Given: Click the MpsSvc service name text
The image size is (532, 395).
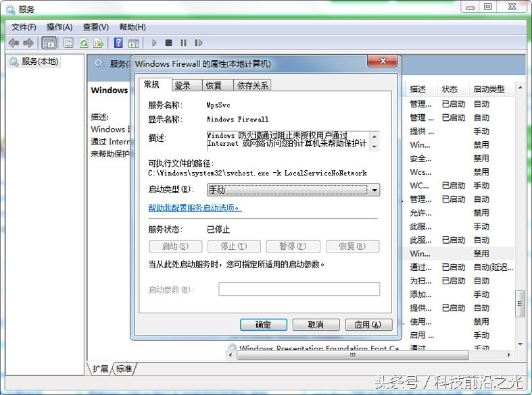Looking at the screenshot, I should pos(218,105).
